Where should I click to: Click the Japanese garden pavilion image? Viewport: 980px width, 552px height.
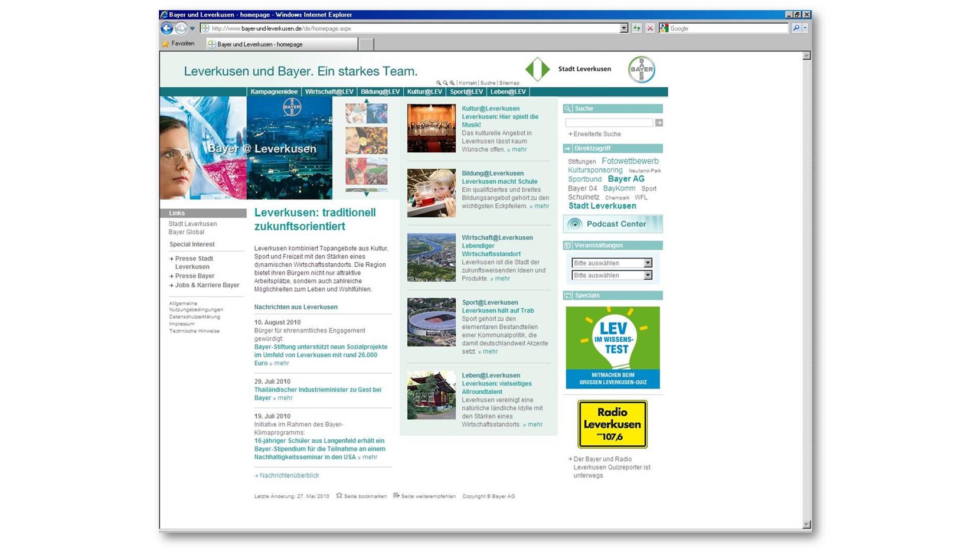(x=432, y=395)
